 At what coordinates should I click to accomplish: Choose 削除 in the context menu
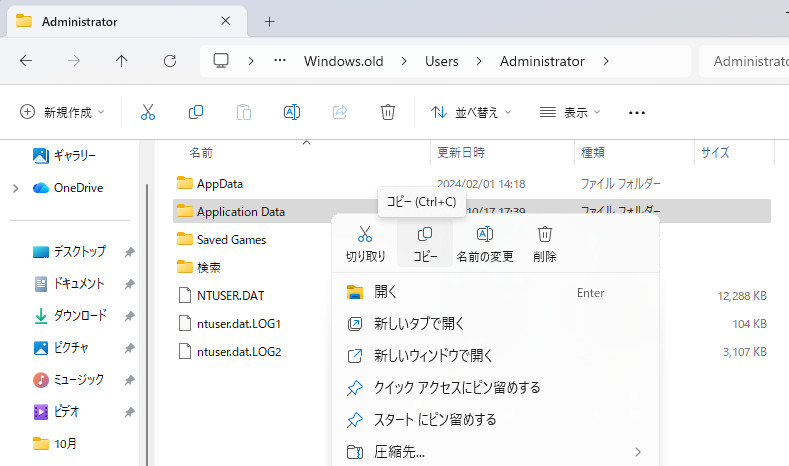(x=544, y=245)
